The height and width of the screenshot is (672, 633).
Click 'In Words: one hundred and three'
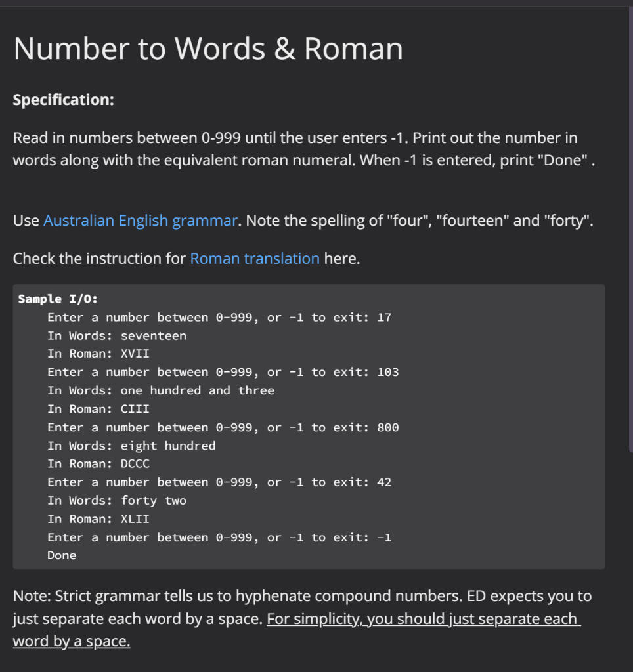click(161, 390)
